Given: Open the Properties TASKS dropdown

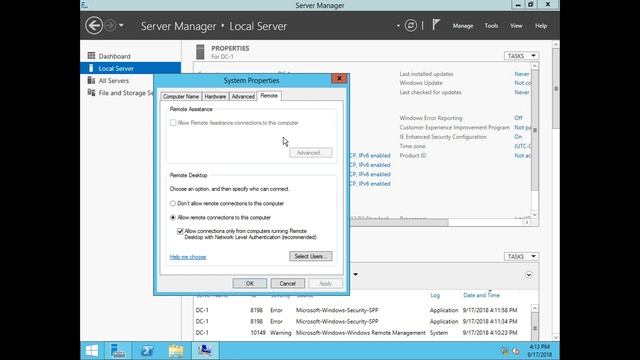Looking at the screenshot, I should click(521, 56).
